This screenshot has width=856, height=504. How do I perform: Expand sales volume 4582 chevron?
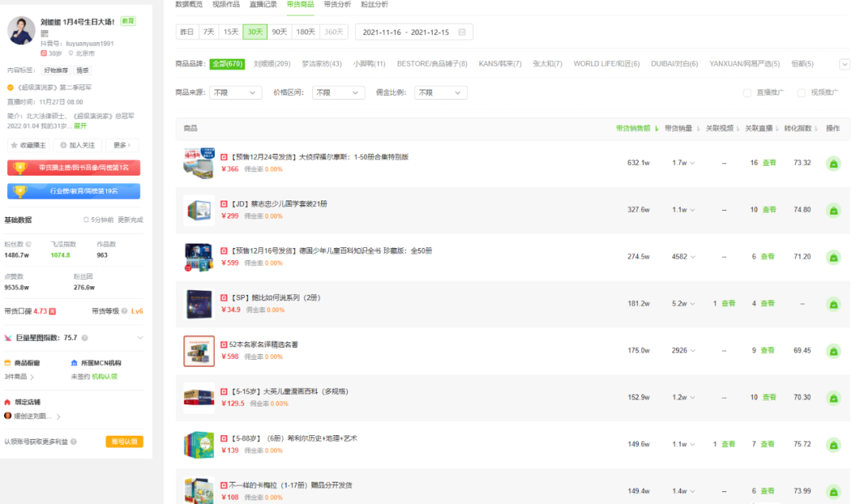692,258
